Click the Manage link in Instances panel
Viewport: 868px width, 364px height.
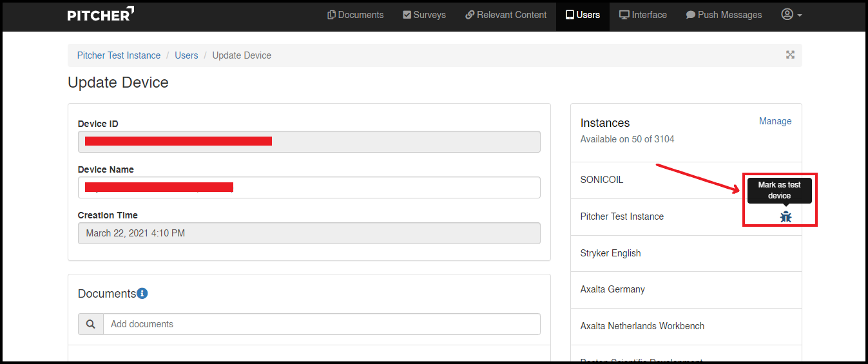pyautogui.click(x=775, y=121)
